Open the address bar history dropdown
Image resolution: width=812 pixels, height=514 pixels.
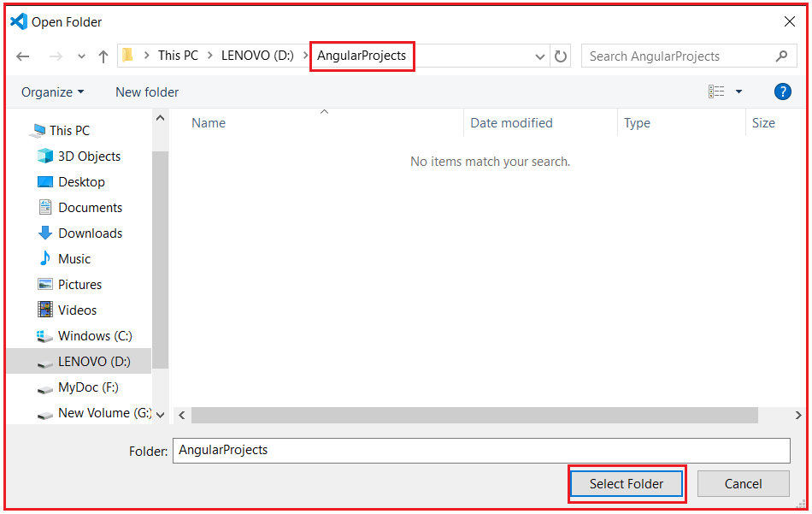pos(539,56)
